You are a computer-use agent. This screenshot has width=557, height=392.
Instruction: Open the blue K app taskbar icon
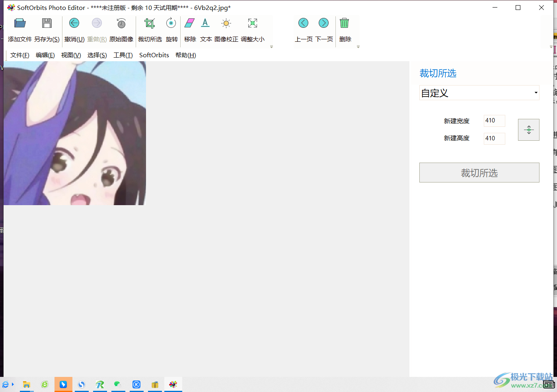[x=136, y=384]
